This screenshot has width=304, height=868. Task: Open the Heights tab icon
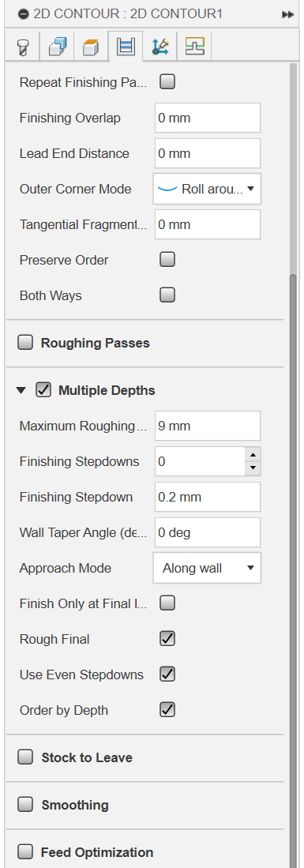coord(92,47)
